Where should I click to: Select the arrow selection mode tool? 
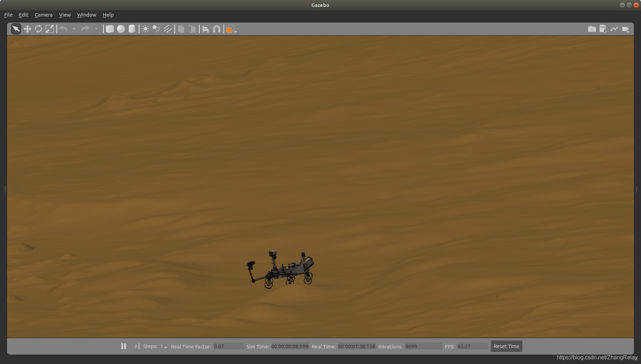pyautogui.click(x=16, y=29)
